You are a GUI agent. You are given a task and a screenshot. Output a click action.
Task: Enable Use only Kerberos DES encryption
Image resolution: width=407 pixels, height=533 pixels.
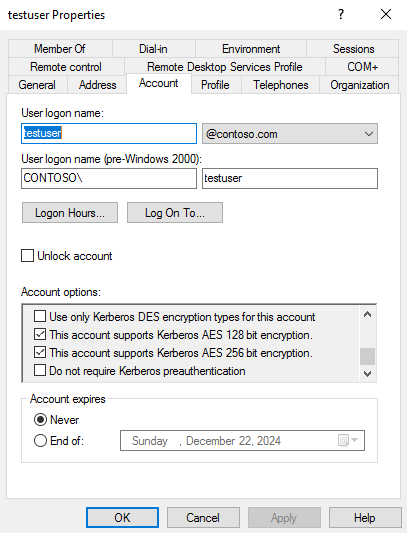coord(40,316)
